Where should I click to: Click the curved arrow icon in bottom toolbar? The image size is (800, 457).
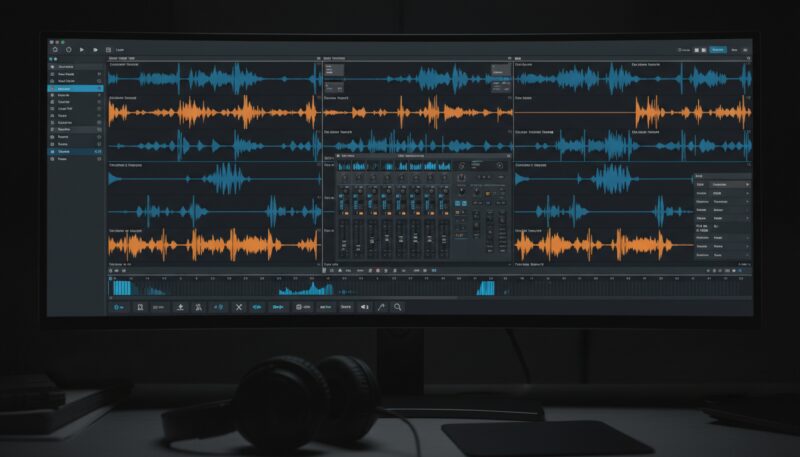(x=381, y=307)
